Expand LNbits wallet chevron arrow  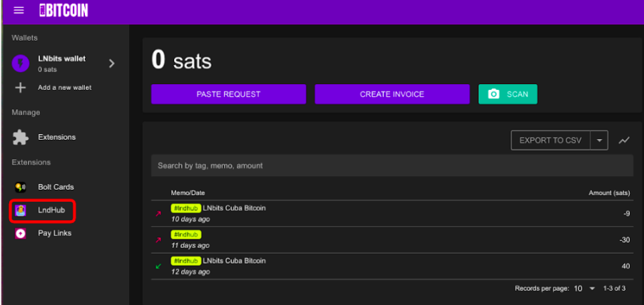(x=112, y=63)
